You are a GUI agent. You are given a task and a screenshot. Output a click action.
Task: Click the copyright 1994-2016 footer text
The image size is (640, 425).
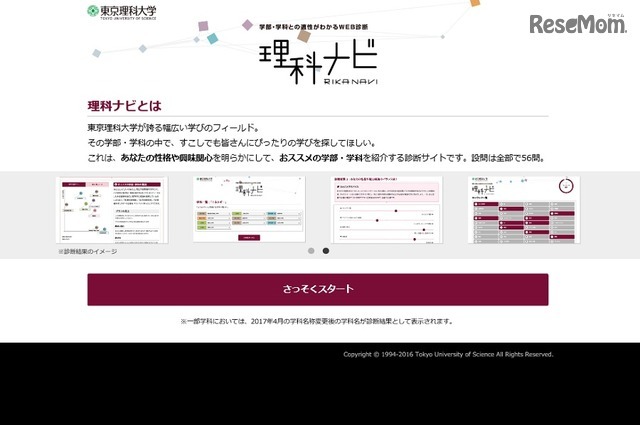coord(448,354)
